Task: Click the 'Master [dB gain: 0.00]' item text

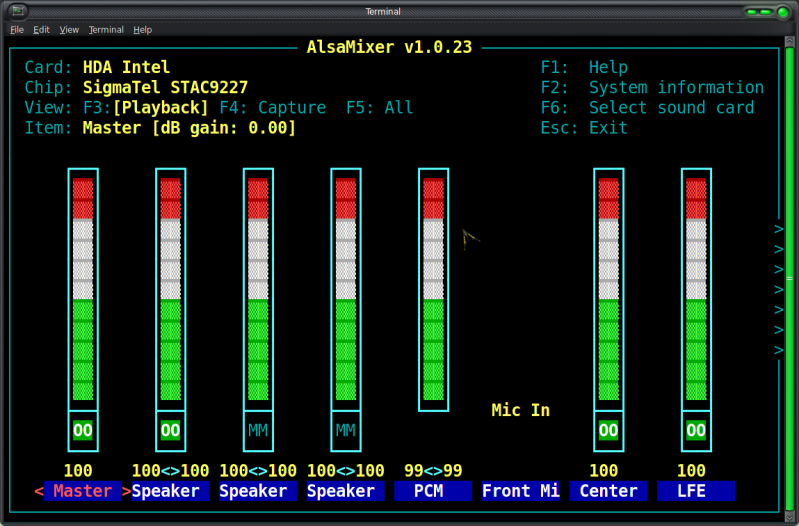Action: (190, 127)
